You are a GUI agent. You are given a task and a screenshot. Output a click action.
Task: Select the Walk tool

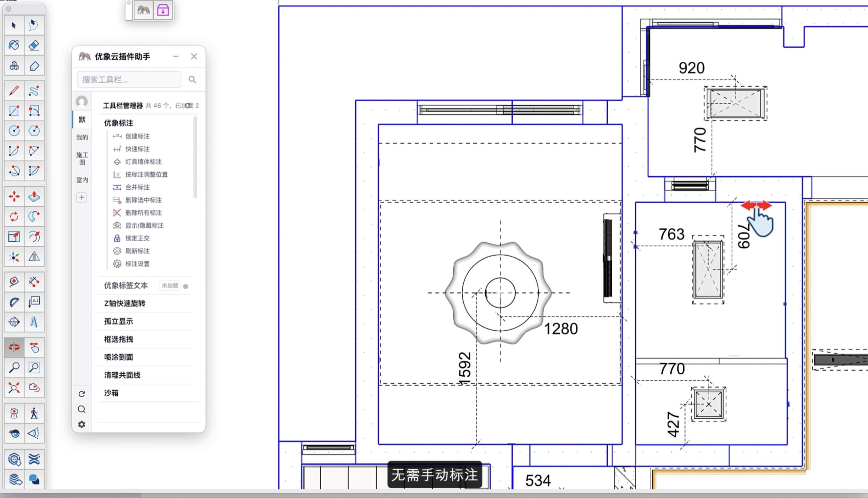pos(34,413)
